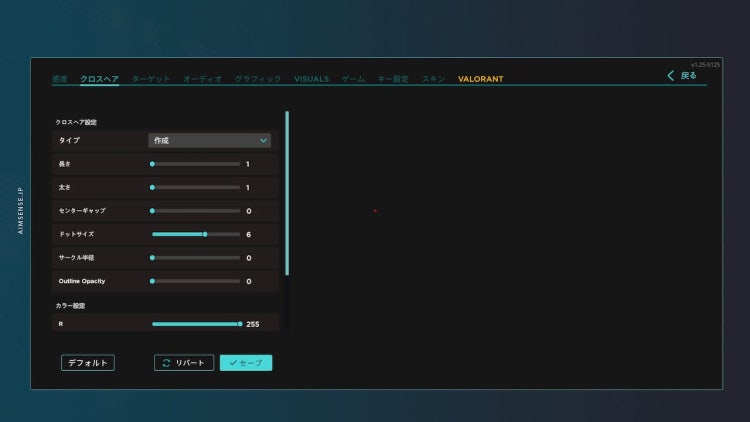Click the サークル半径 slider track

tap(196, 258)
